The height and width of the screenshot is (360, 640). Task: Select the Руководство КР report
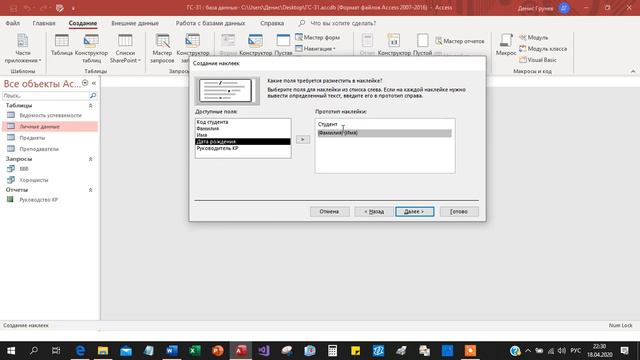tap(50, 200)
